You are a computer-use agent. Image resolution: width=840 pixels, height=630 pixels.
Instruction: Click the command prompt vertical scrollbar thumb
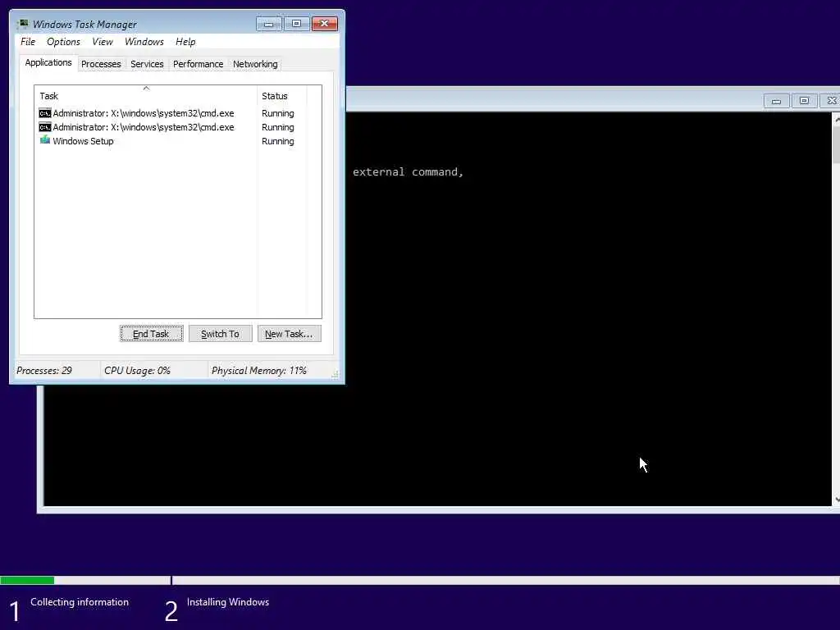[x=836, y=144]
